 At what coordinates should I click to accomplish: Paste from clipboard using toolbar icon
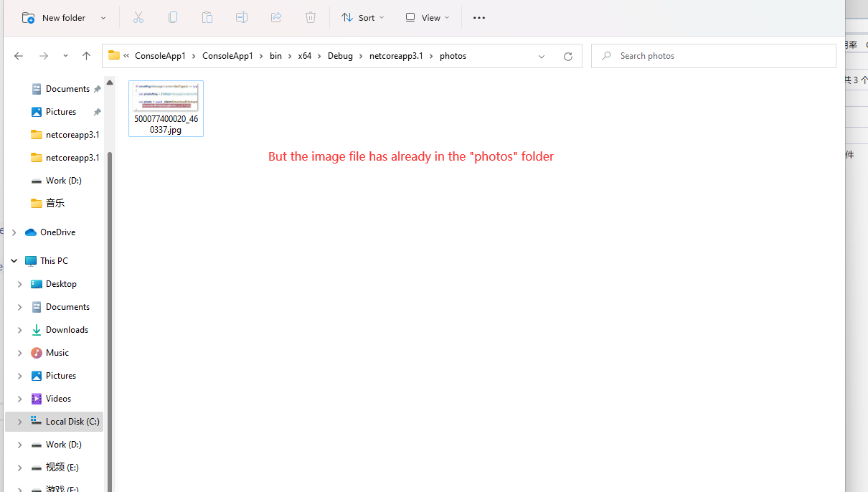(x=207, y=17)
